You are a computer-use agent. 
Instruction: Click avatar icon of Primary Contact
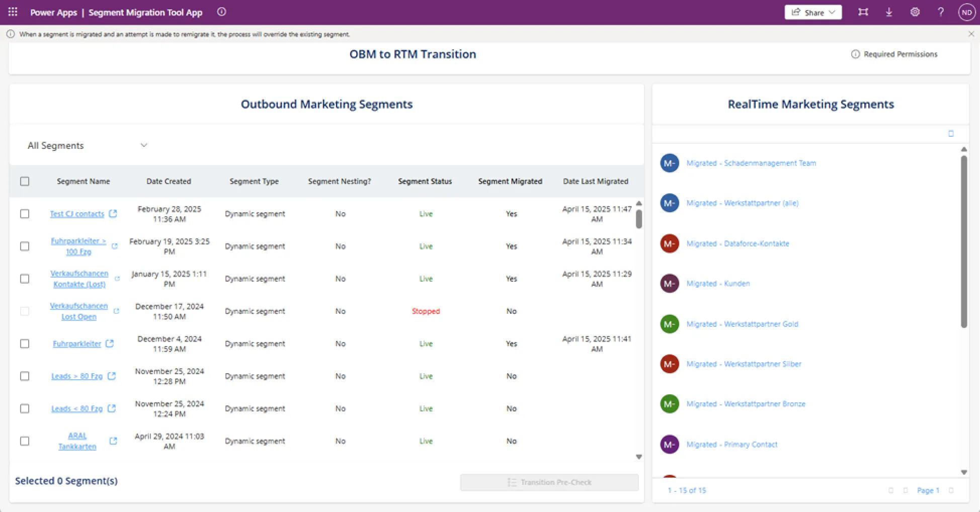670,445
